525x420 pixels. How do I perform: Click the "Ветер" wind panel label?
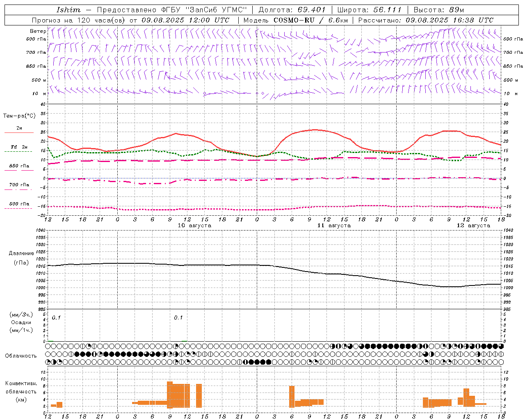click(x=38, y=31)
